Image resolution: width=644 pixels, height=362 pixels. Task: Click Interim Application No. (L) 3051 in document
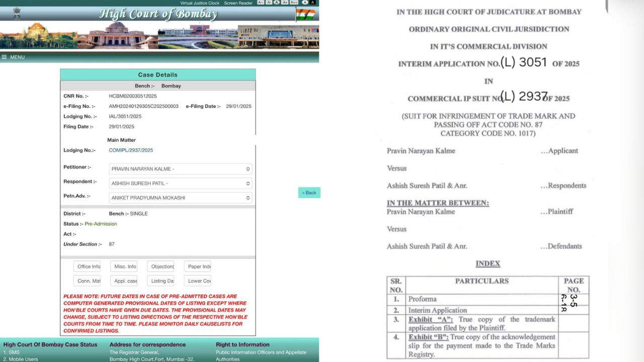[489, 63]
